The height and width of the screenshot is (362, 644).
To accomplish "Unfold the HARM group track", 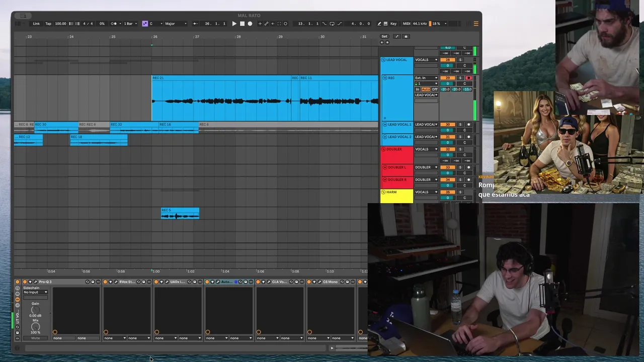I will (383, 192).
